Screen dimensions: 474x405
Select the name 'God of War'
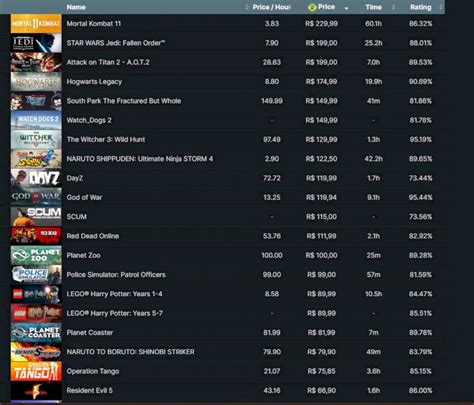point(84,198)
